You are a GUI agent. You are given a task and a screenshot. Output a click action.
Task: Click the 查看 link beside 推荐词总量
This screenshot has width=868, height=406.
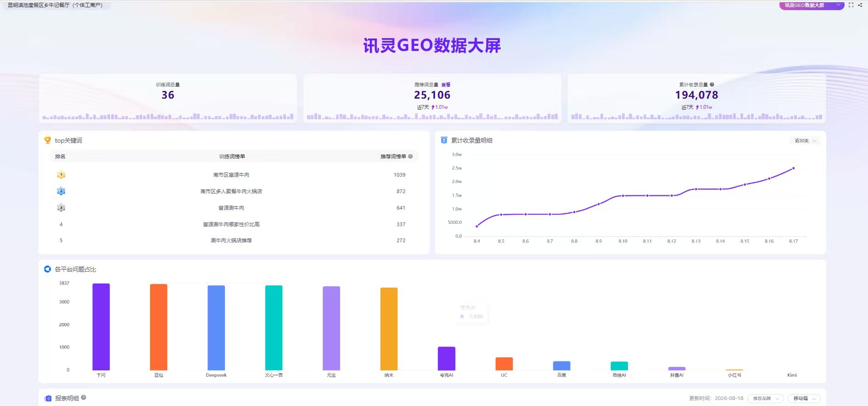(446, 85)
